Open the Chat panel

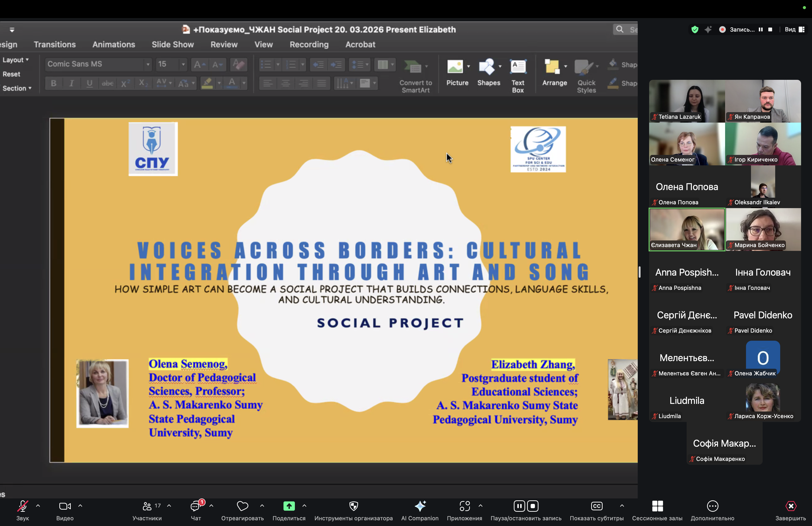[x=195, y=506]
